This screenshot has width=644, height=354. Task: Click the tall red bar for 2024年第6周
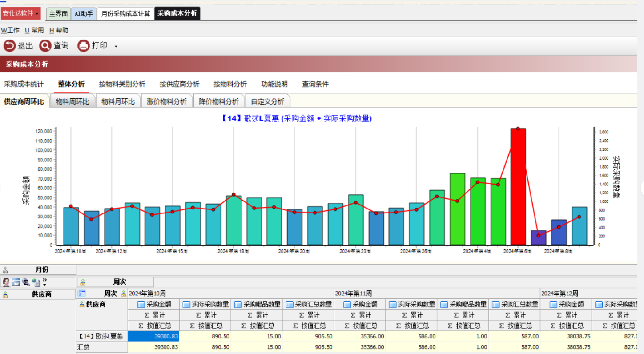(x=518, y=187)
